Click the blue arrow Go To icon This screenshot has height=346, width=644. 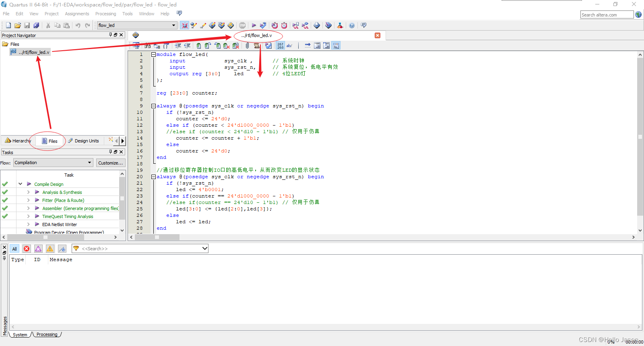pos(308,46)
